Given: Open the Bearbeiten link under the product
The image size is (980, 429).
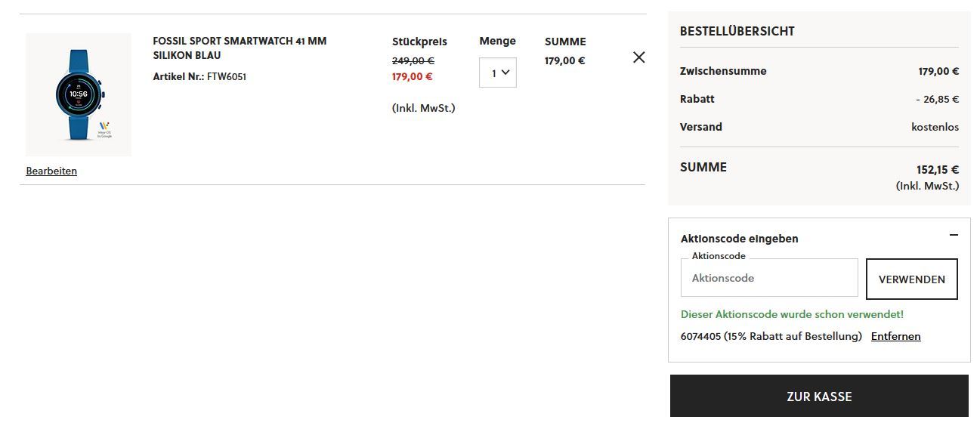Looking at the screenshot, I should point(51,171).
